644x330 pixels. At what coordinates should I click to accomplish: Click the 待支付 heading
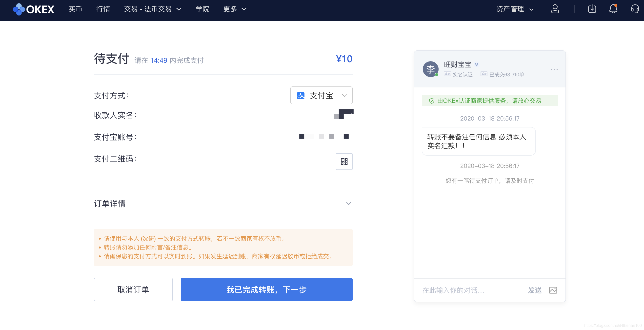(x=111, y=59)
